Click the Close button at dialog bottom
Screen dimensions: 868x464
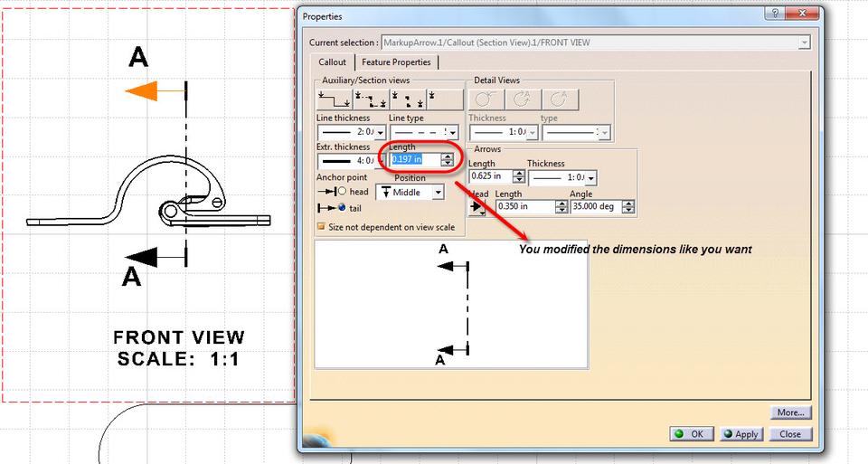tap(790, 434)
